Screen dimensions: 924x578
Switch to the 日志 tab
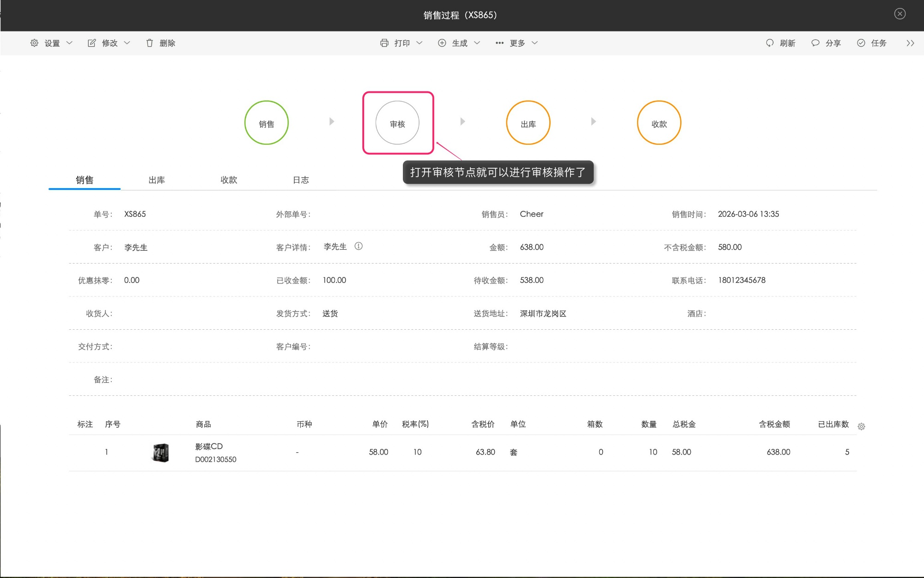[301, 180]
